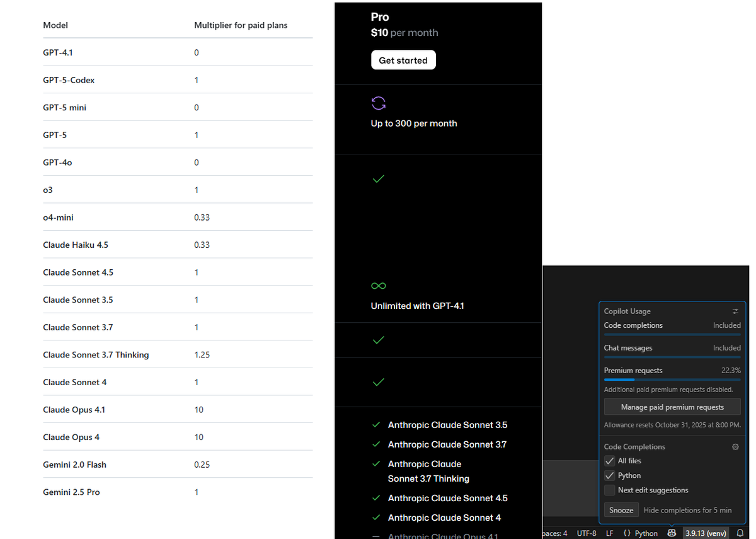The height and width of the screenshot is (539, 756).
Task: Click the infinity icon above Unlimited with GPT-4.1
Action: [x=379, y=286]
